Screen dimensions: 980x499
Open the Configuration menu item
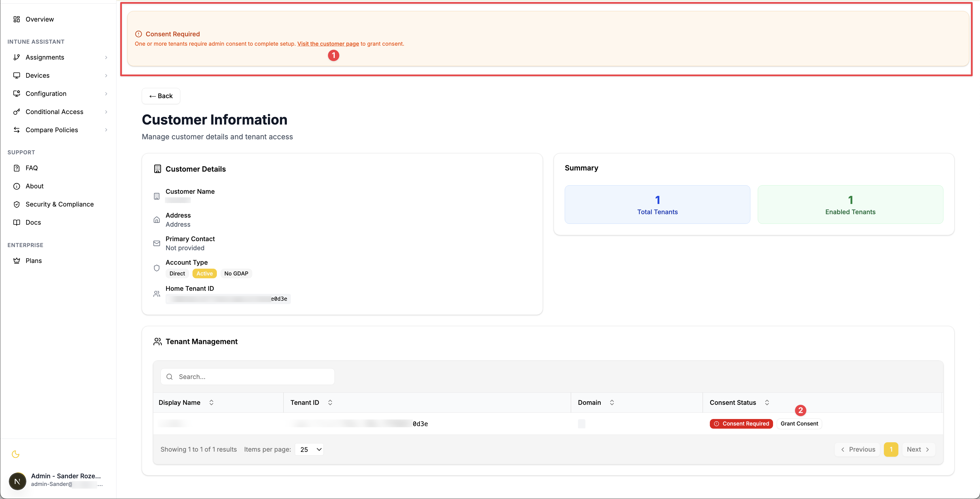click(x=46, y=94)
